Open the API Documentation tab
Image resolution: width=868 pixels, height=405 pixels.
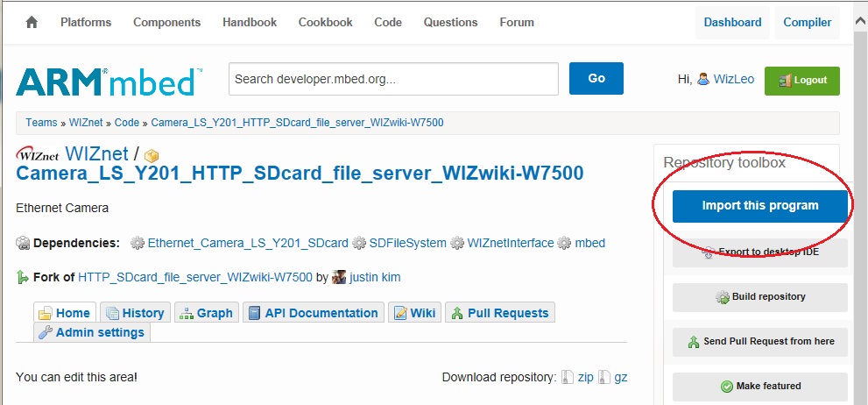[314, 312]
